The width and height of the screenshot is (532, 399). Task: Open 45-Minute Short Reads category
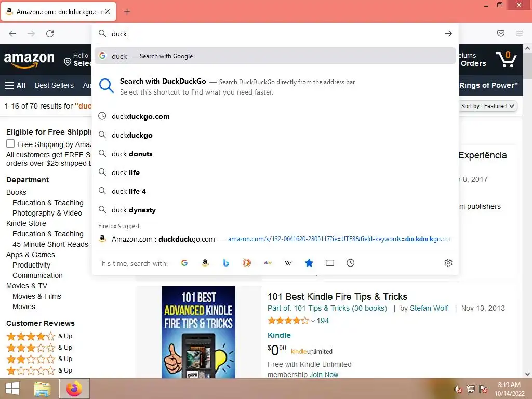[50, 244]
